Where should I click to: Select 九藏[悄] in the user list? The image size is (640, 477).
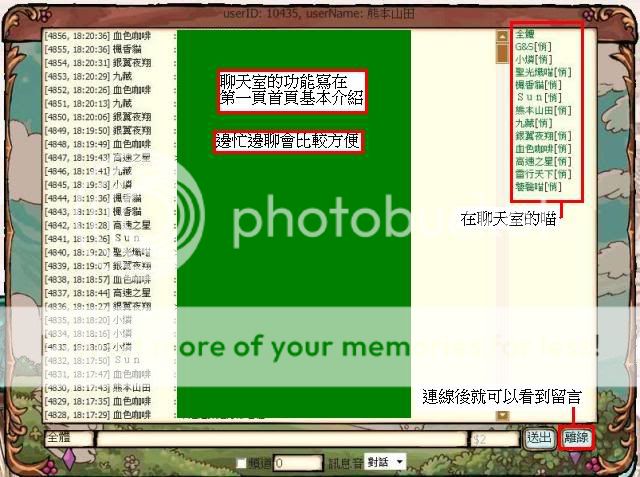pyautogui.click(x=533, y=123)
